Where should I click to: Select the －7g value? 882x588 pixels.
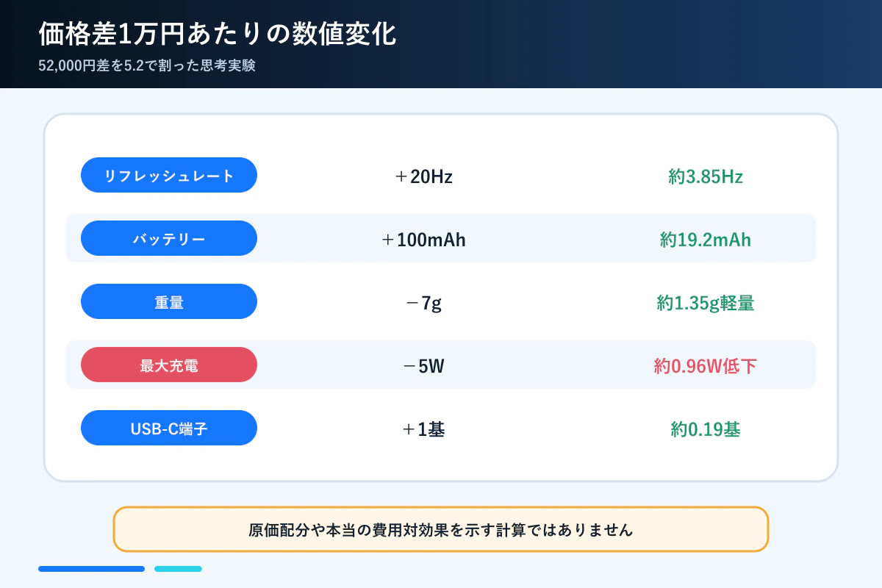[423, 303]
